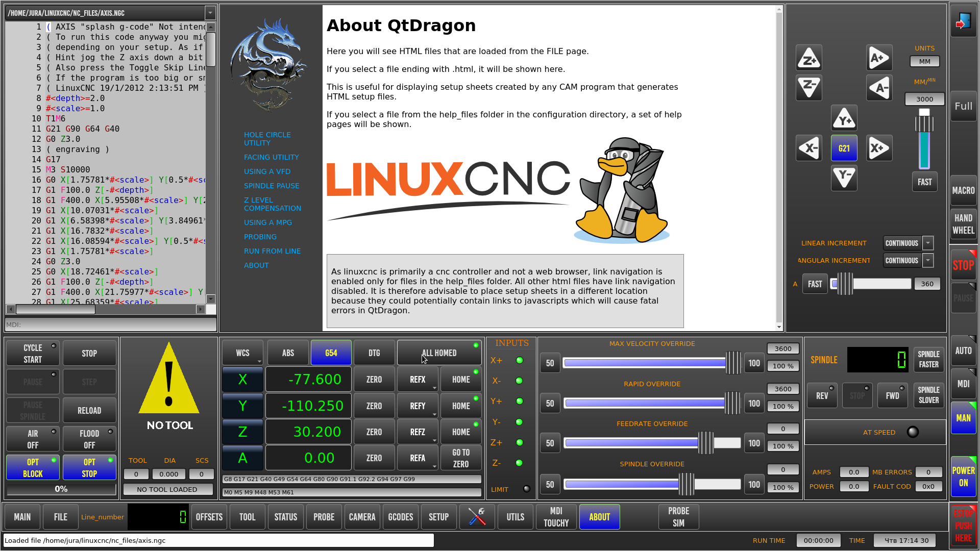Jog A axis positive with A+ arrow
Viewport: 980px width, 551px height.
point(879,58)
